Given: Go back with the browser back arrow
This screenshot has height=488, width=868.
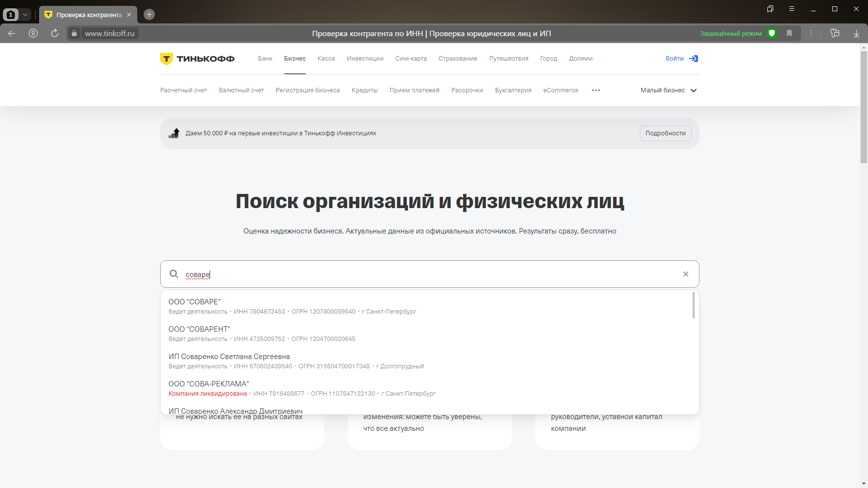Looking at the screenshot, I should click(12, 33).
